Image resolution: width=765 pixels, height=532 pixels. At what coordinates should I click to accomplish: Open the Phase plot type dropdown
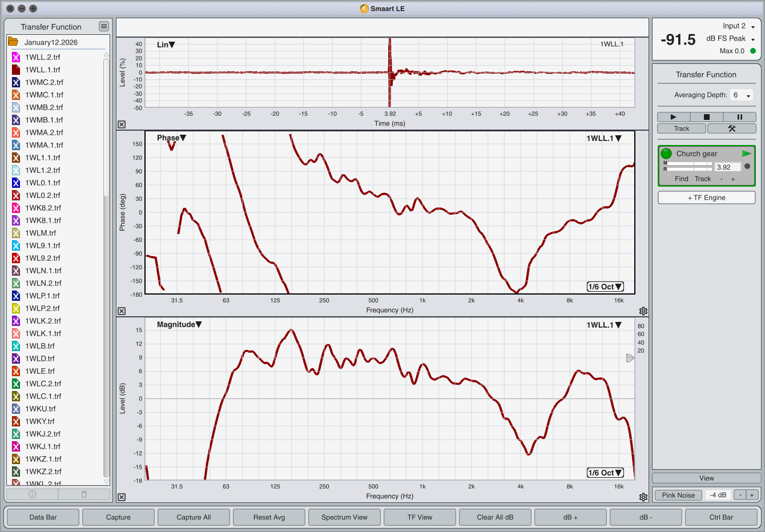click(172, 138)
